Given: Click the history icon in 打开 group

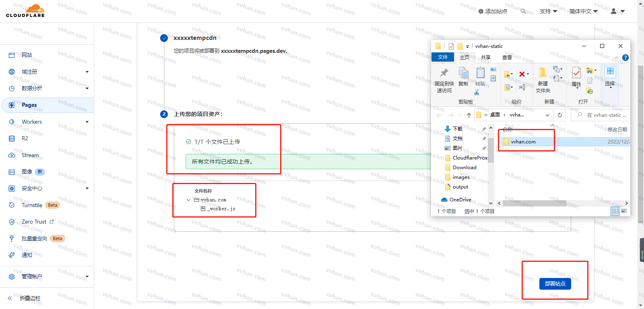Looking at the screenshot, I should pos(590,91).
